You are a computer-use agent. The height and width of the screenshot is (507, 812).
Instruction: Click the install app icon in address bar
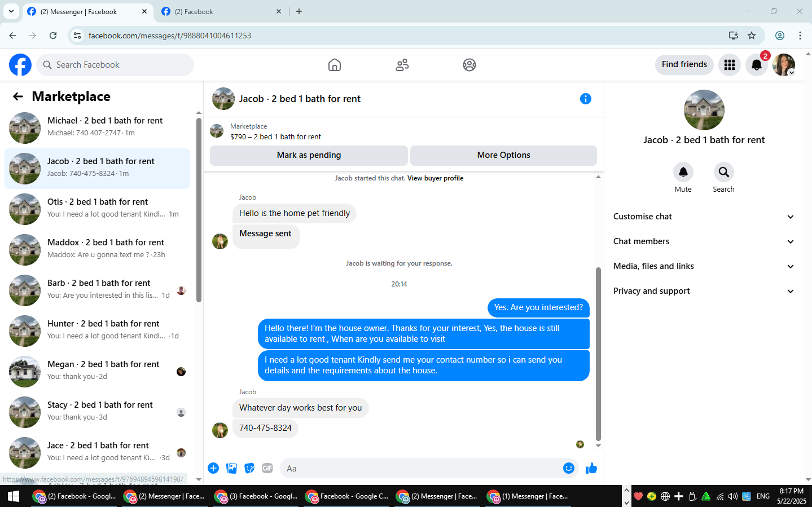pyautogui.click(x=734, y=36)
